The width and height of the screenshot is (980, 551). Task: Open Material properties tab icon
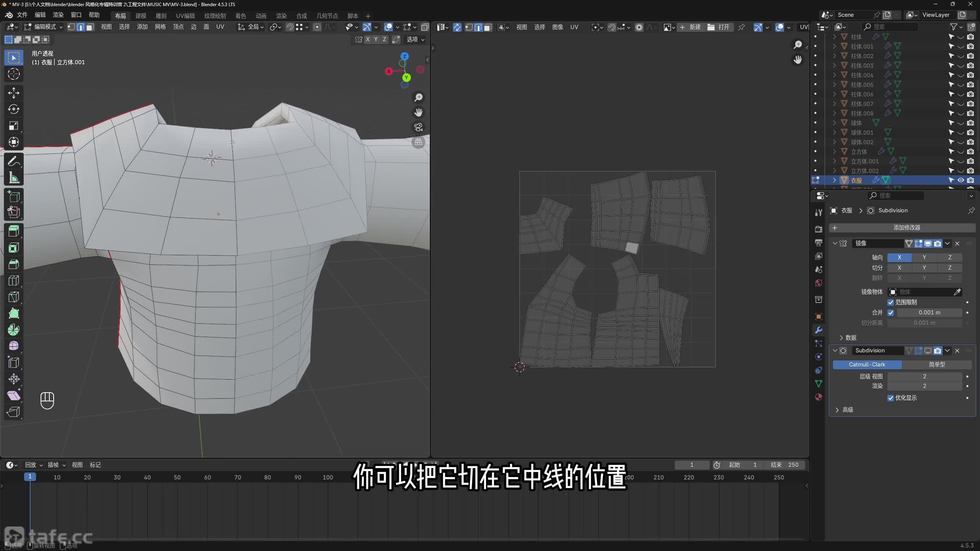point(818,397)
